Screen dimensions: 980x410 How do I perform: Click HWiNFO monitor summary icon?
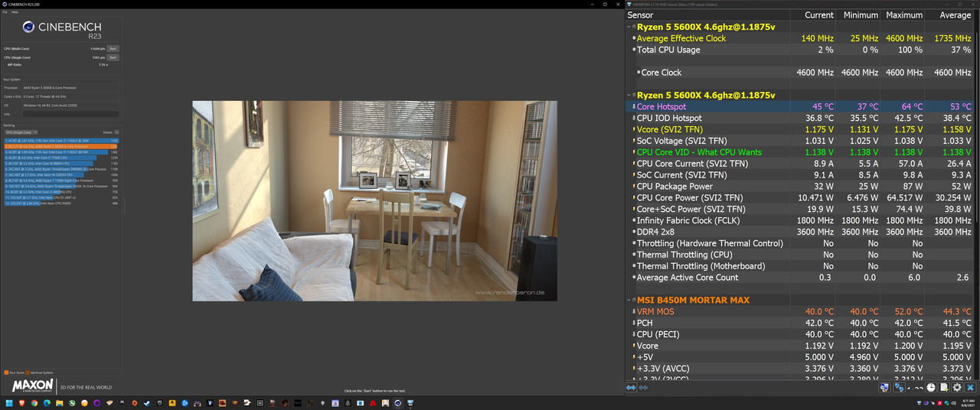(x=884, y=387)
